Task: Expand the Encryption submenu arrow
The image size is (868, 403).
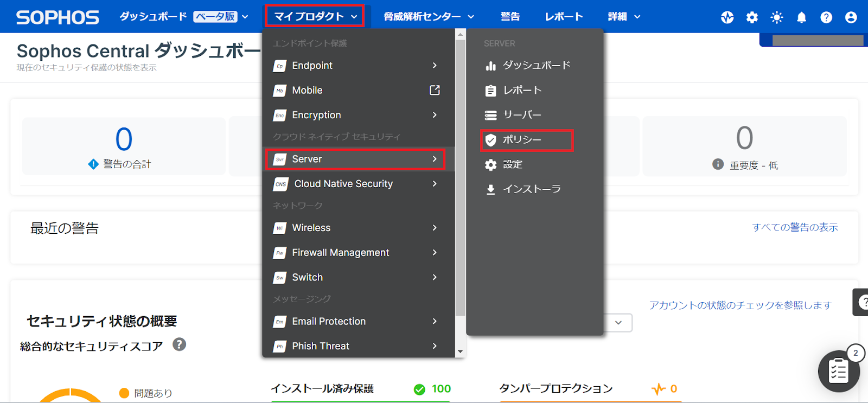Action: pos(435,115)
